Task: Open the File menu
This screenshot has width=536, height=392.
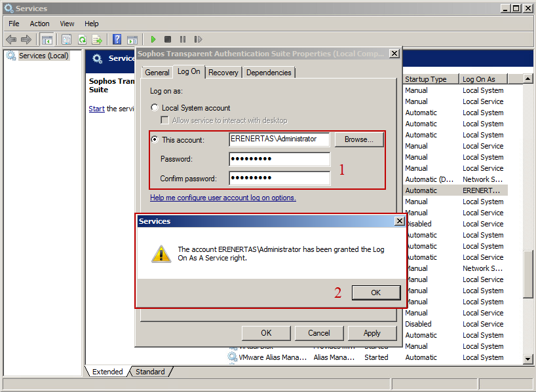Action: pyautogui.click(x=14, y=24)
